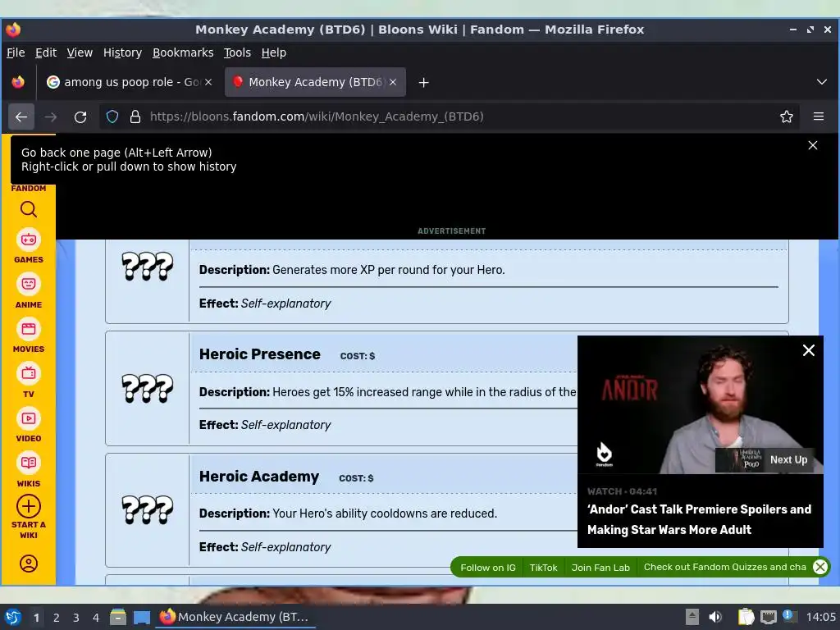Image resolution: width=840 pixels, height=630 pixels.
Task: Open the Edit menu
Action: pos(46,52)
